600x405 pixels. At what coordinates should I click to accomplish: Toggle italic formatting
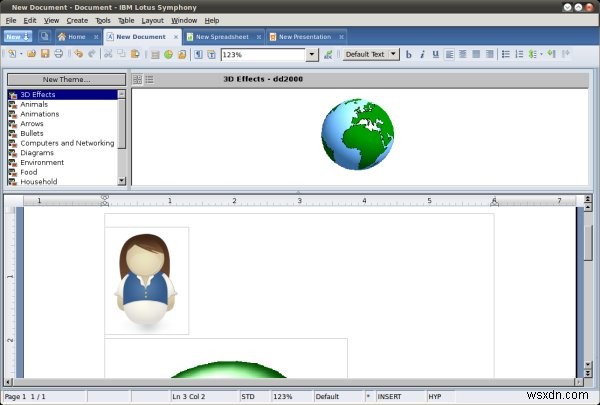(x=422, y=54)
